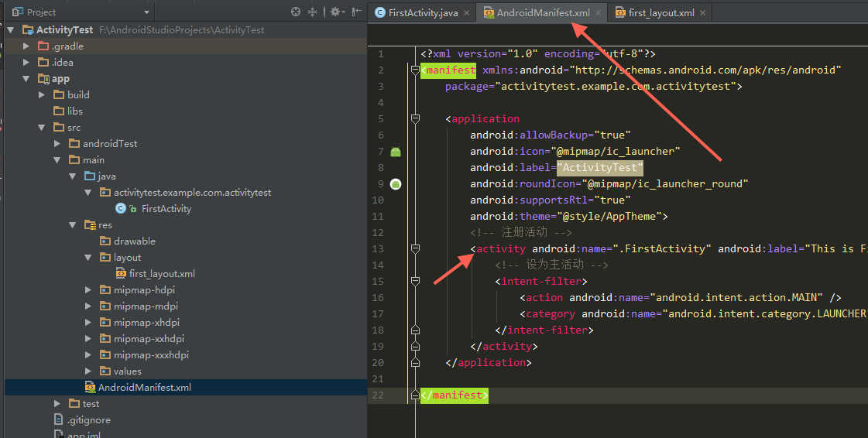This screenshot has height=438, width=868.
Task: Select the libs folder
Action: point(75,111)
